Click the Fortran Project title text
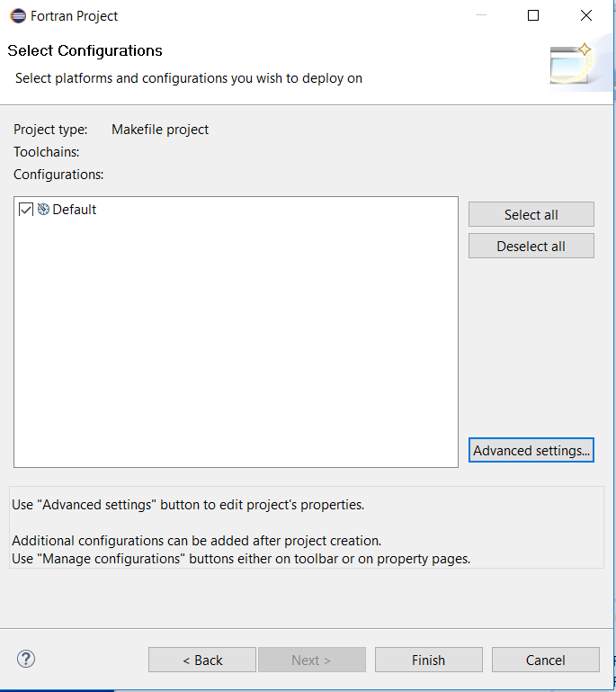Screen dimensions: 616x692 (74, 16)
